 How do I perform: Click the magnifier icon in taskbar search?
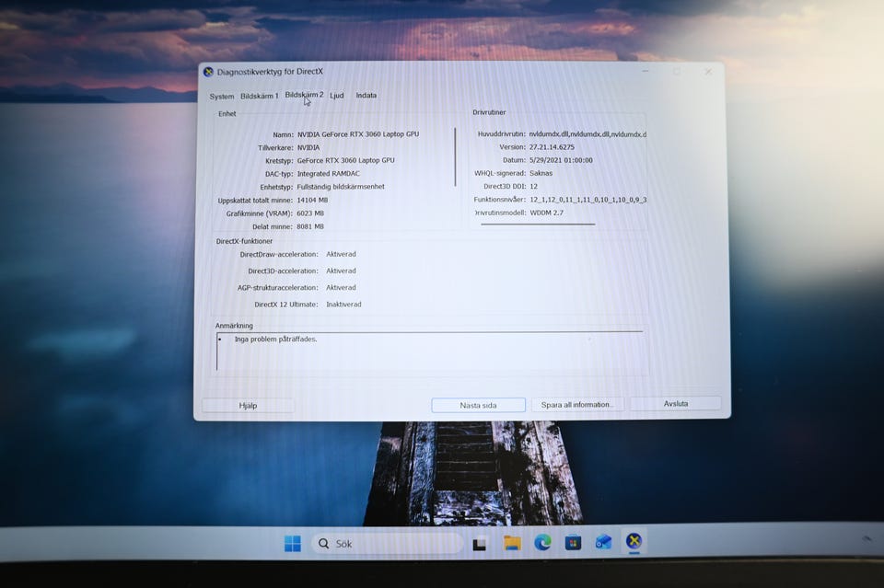click(x=323, y=544)
